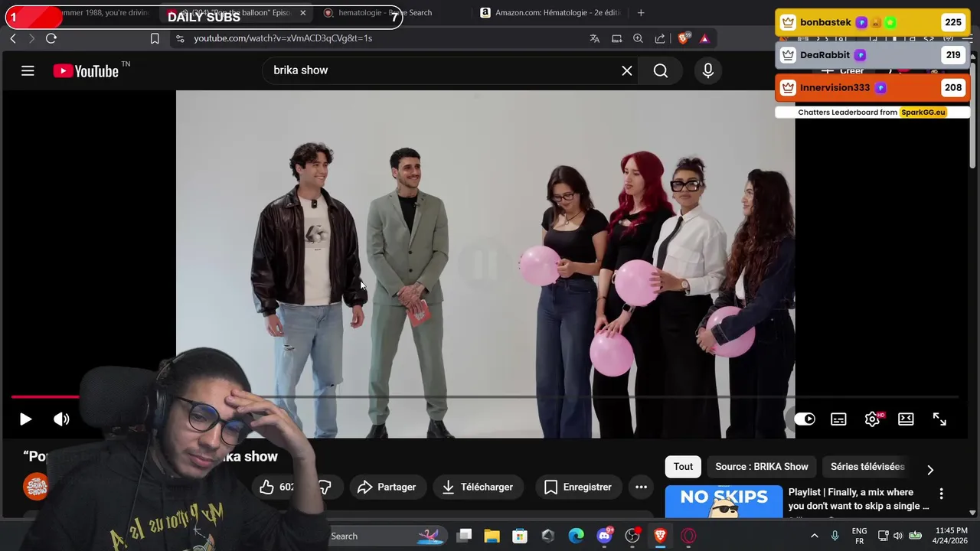Run the YouTube search with the magnifier button

point(661,70)
